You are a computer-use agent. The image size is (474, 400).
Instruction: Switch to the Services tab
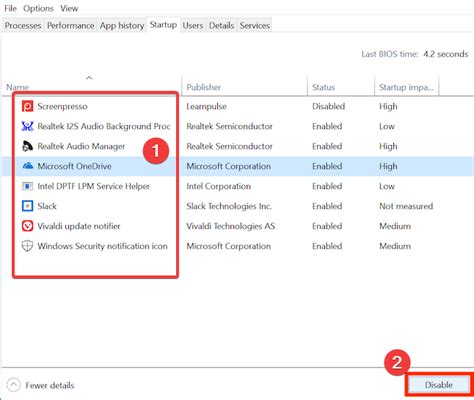255,25
